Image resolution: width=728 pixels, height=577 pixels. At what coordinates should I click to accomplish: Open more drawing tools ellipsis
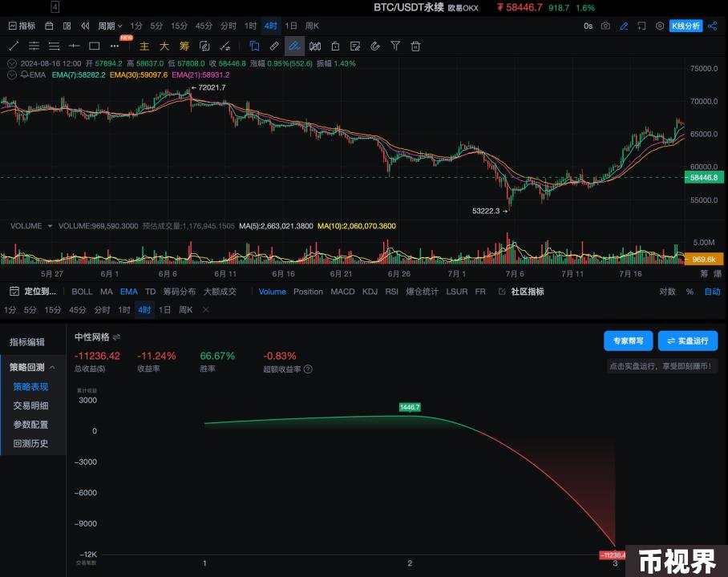pos(114,46)
